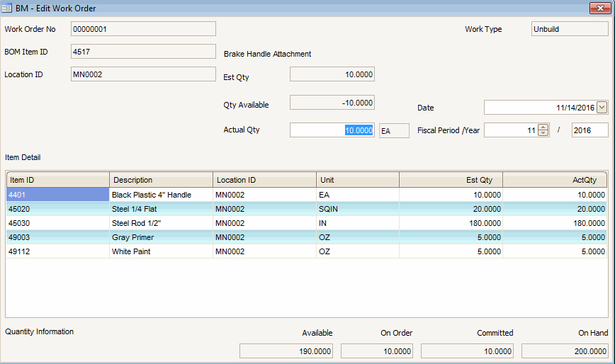This screenshot has height=364, width=615.
Task: Click the Available quantity field 190.0000
Action: coord(286,351)
